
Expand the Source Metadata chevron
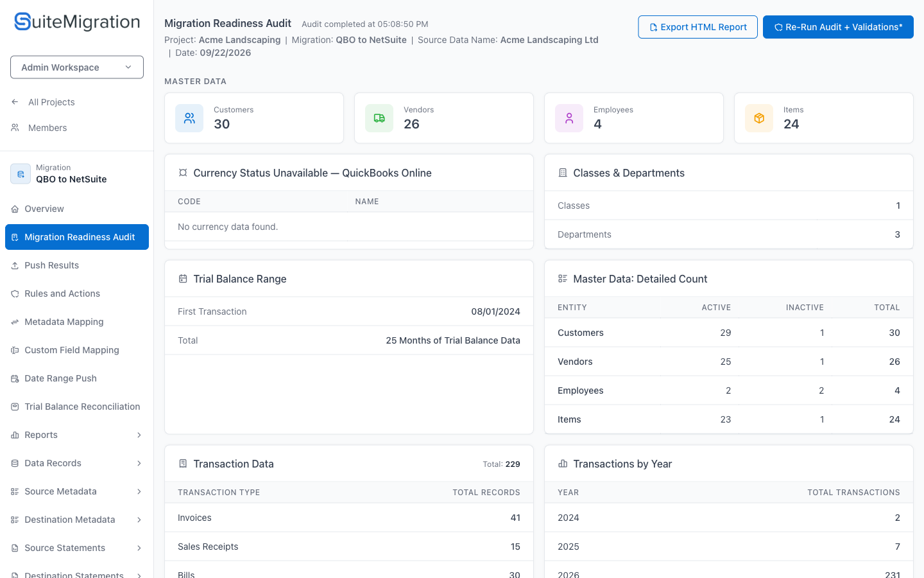pyautogui.click(x=139, y=491)
